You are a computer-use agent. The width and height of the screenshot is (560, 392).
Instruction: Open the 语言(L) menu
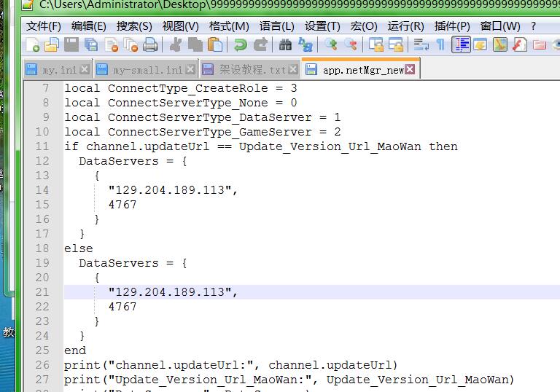(277, 26)
